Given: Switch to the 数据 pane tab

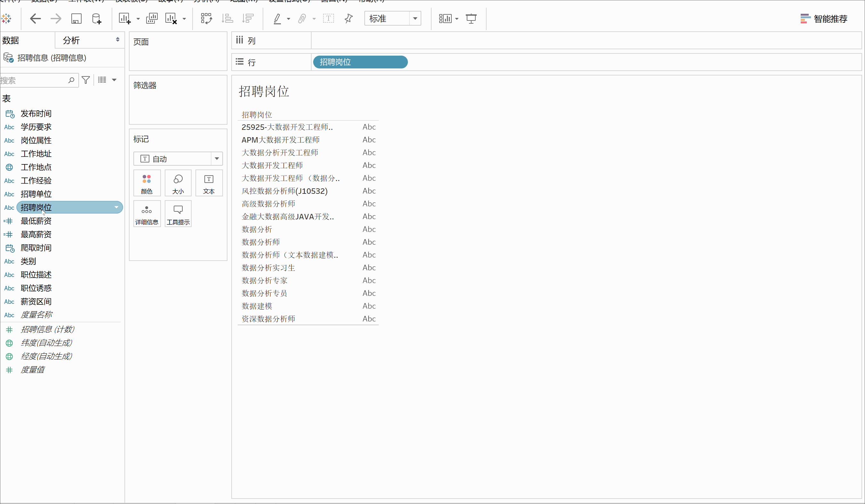Looking at the screenshot, I should coord(11,41).
